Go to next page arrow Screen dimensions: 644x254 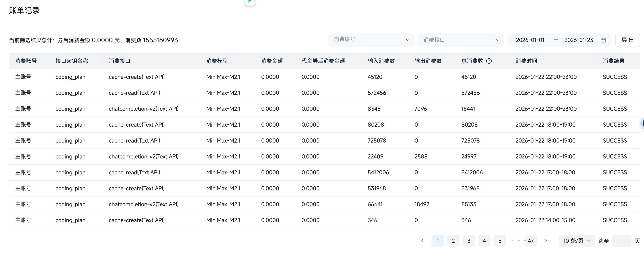(x=546, y=240)
